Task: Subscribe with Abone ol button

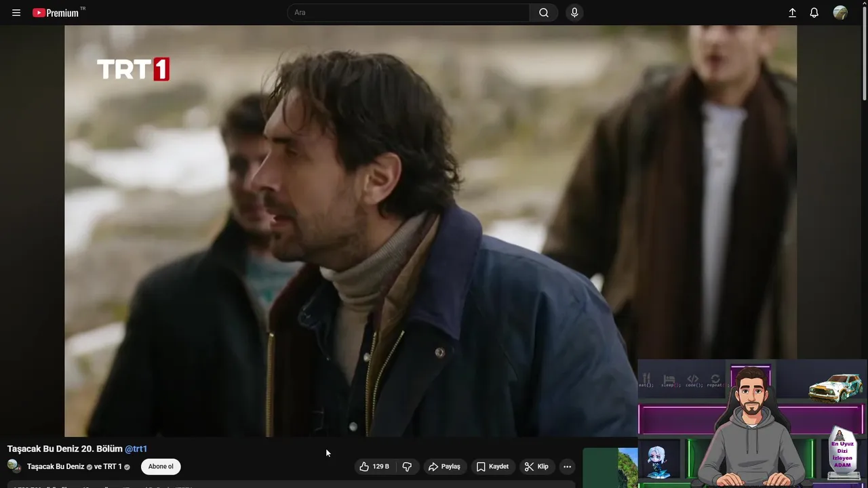Action: click(161, 466)
